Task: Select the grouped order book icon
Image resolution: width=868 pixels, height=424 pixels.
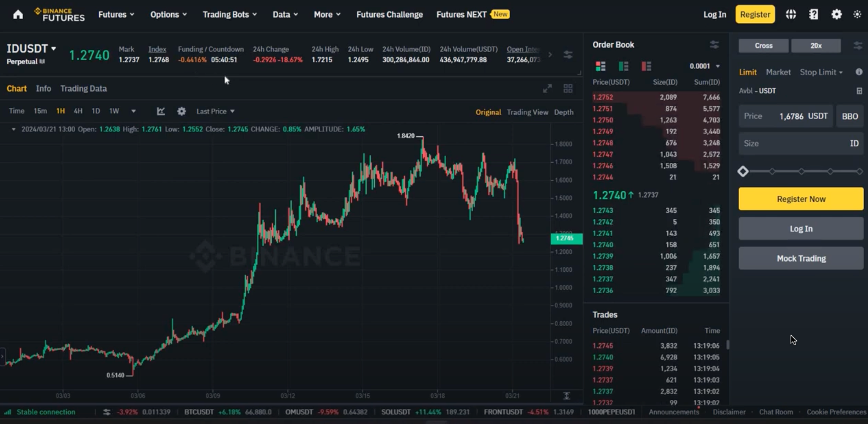Action: point(600,66)
